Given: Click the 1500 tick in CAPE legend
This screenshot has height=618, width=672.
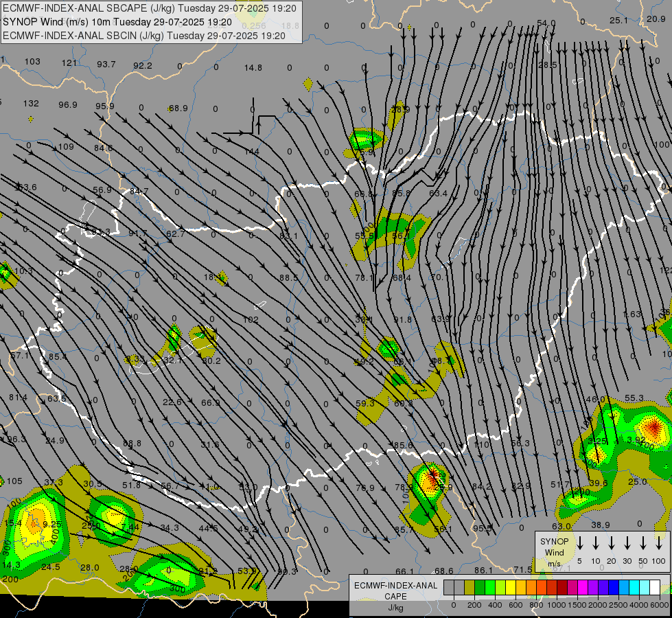Looking at the screenshot, I should click(x=577, y=605).
